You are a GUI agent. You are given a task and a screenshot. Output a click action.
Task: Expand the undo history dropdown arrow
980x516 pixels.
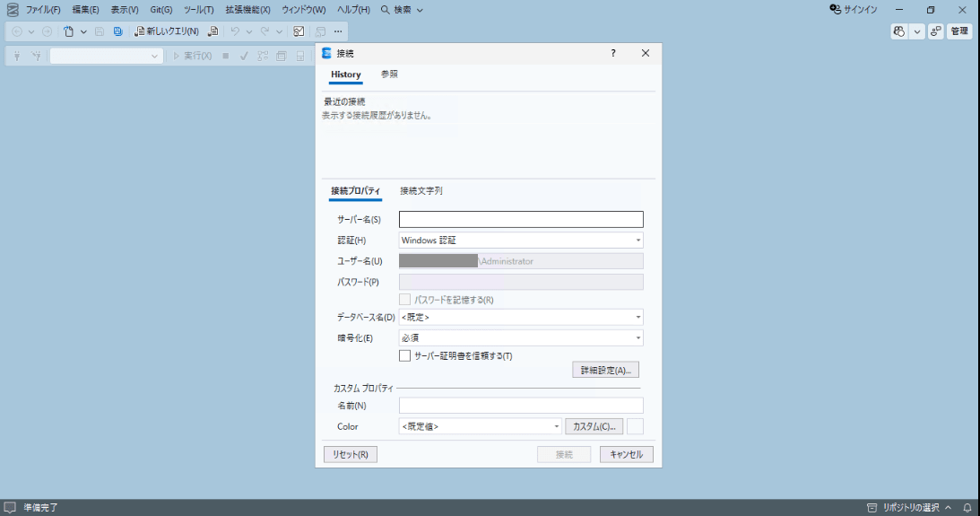248,31
